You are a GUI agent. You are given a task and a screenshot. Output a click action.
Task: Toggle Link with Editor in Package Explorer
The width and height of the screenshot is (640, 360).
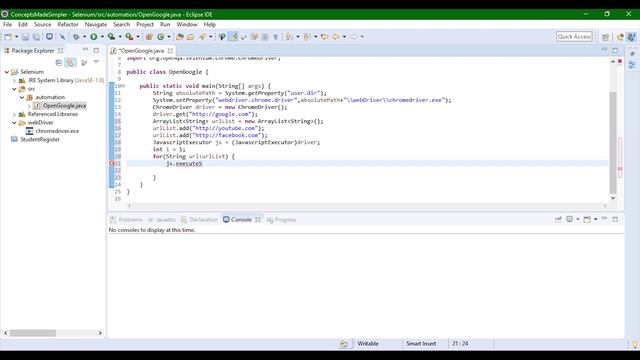(70, 62)
